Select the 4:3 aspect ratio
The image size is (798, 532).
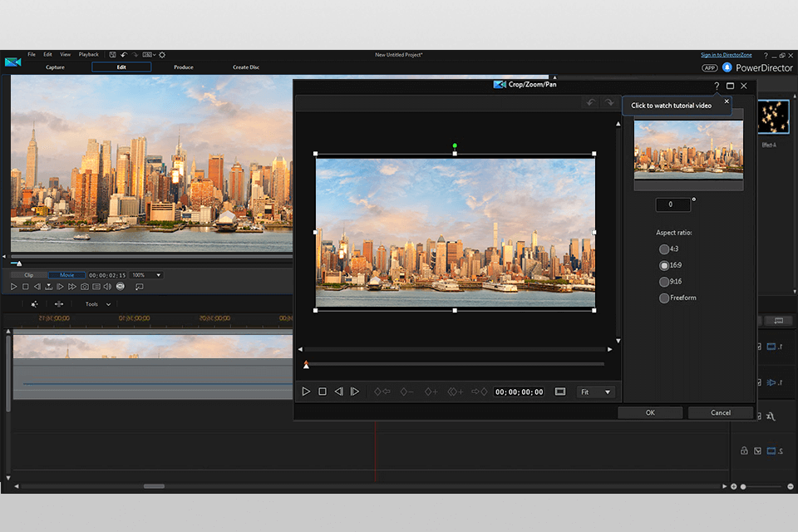663,249
